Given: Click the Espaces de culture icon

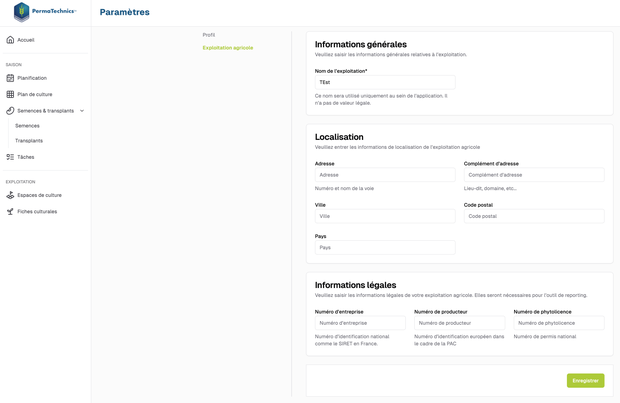Looking at the screenshot, I should point(10,195).
